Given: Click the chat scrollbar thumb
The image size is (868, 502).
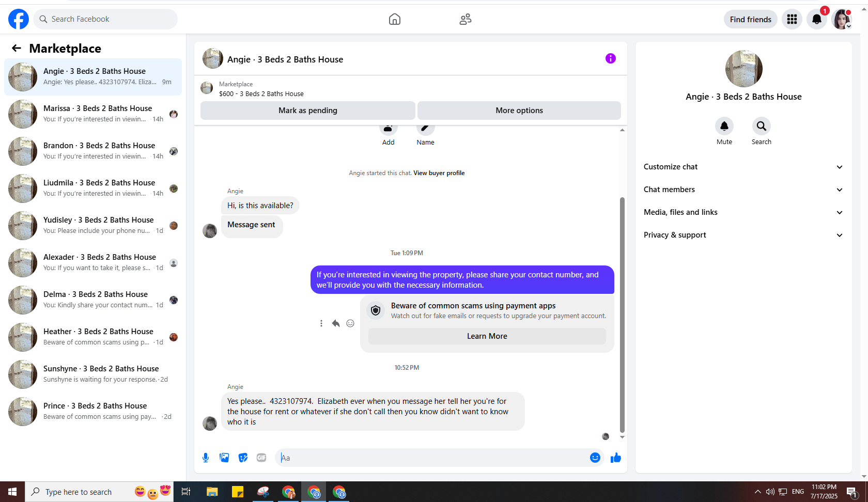Looking at the screenshot, I should coord(622,315).
